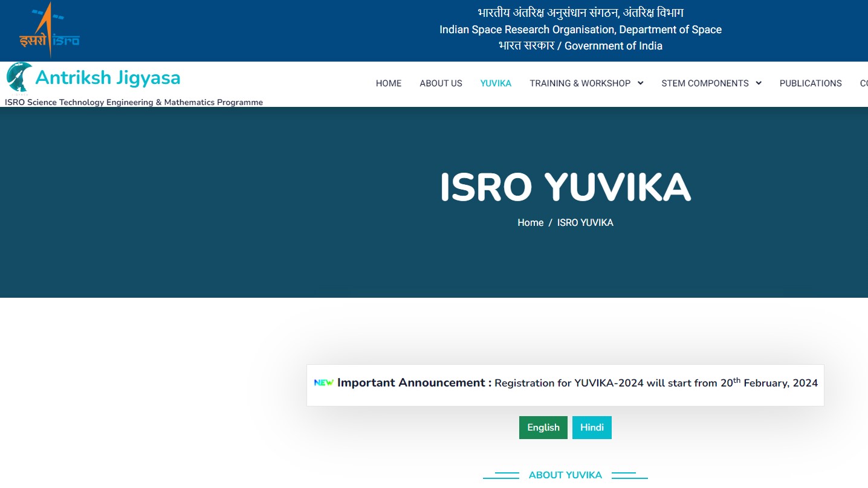Select the HOME menu item
The width and height of the screenshot is (868, 488).
[x=389, y=83]
